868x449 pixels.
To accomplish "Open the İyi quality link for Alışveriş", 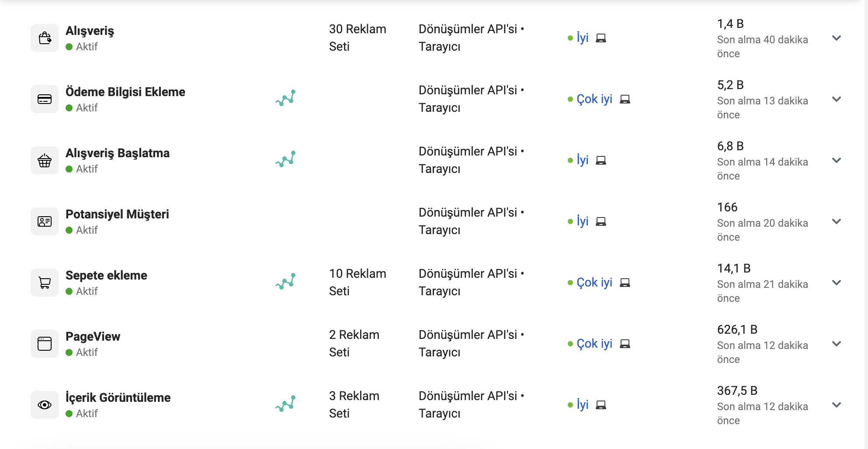I will [x=582, y=38].
